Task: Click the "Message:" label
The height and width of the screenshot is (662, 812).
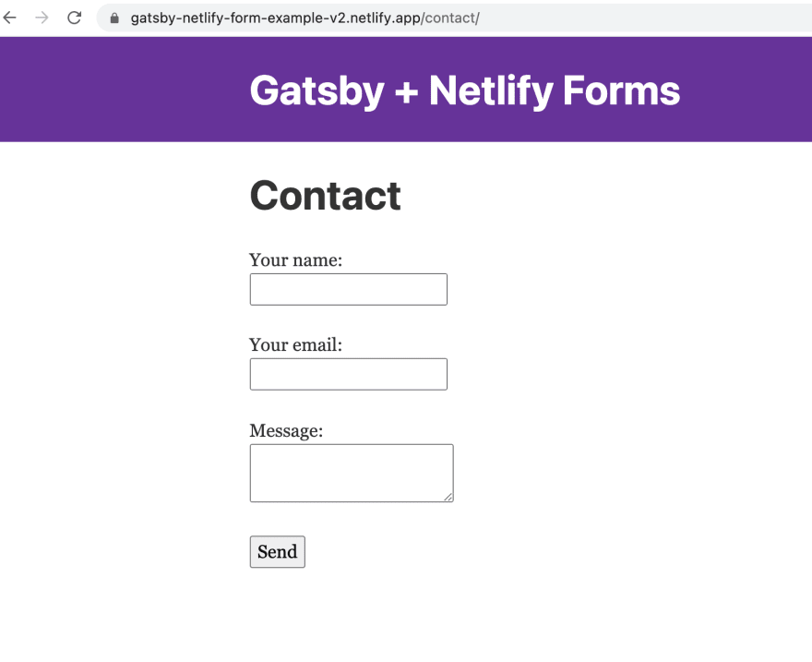Action: tap(286, 430)
